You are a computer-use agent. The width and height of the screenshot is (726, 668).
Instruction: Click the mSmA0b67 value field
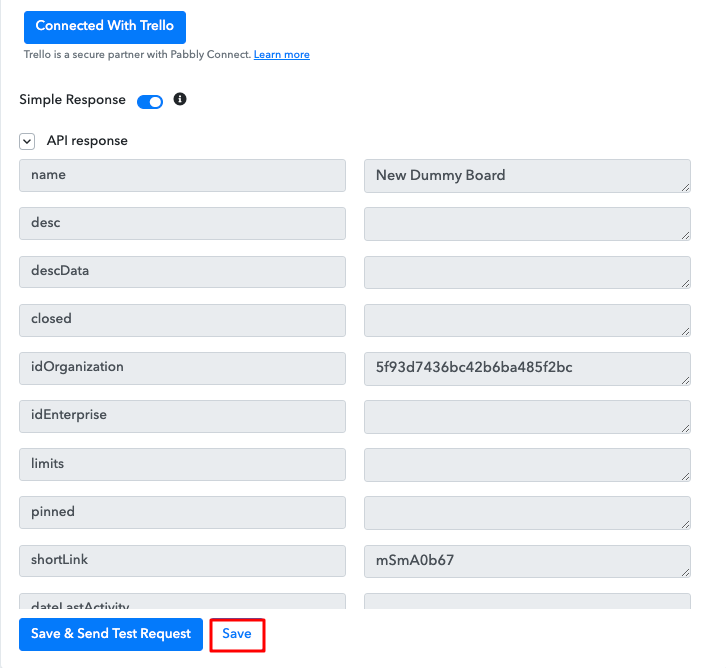point(527,562)
